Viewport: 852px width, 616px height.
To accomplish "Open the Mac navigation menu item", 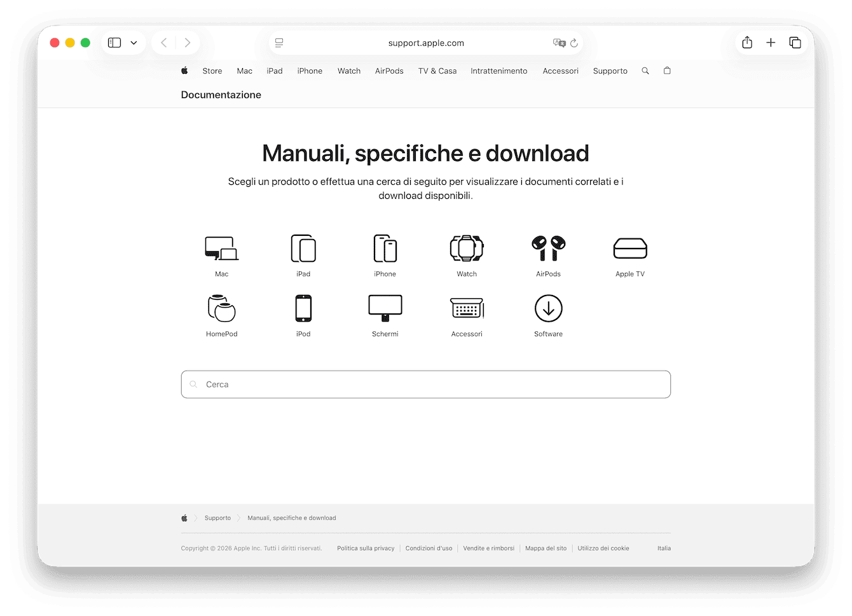I will [x=245, y=71].
